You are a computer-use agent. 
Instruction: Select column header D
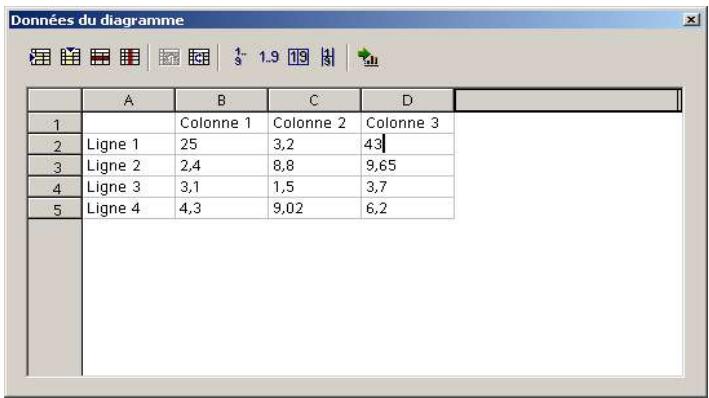pos(407,100)
